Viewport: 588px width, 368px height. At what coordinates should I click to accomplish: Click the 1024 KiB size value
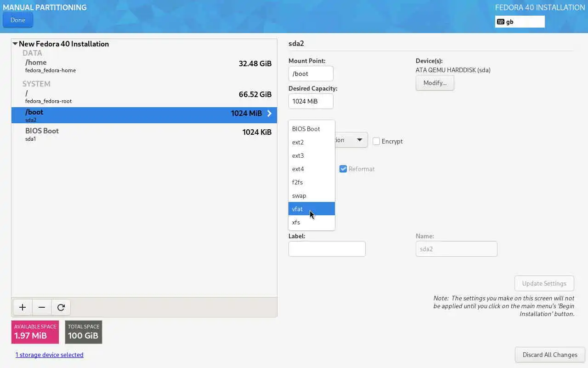click(x=257, y=132)
